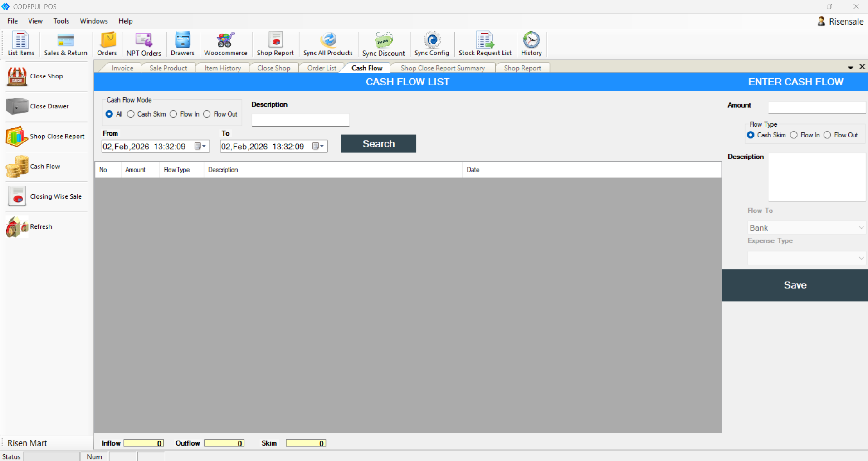Screen dimensions: 868x461
Task: Select the Woocommerce toolbar icon
Action: click(x=225, y=44)
